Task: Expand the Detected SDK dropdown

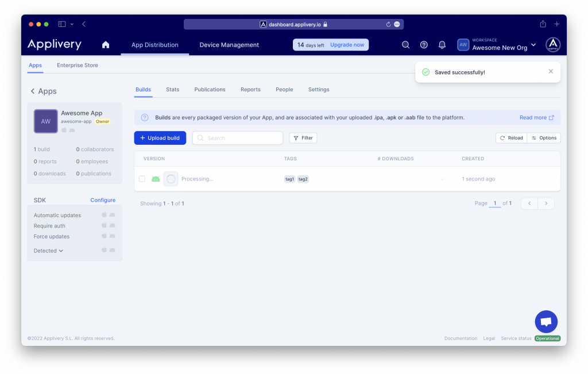Action: point(48,250)
